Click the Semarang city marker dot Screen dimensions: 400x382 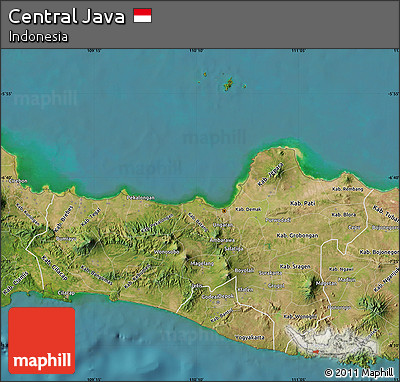[x=224, y=211]
